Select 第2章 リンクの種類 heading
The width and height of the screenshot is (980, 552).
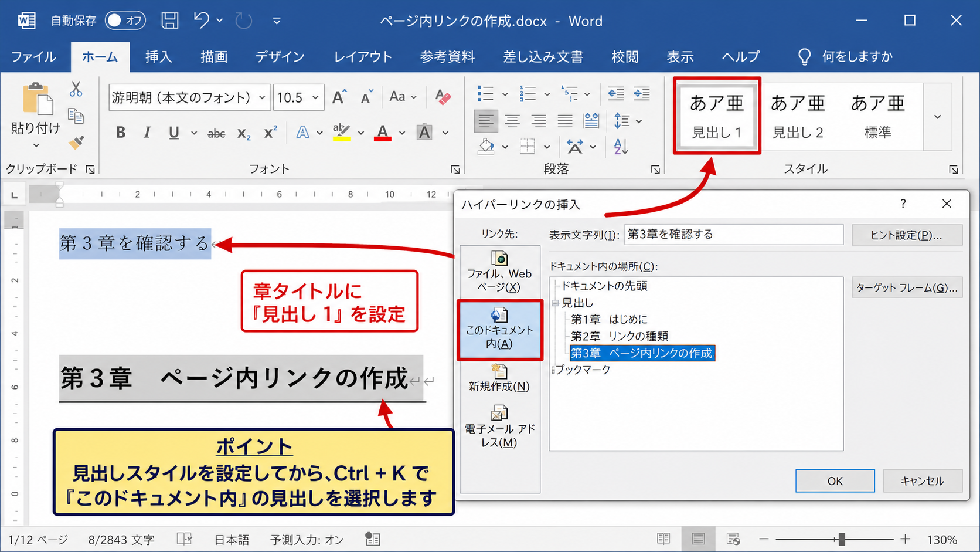[620, 336]
